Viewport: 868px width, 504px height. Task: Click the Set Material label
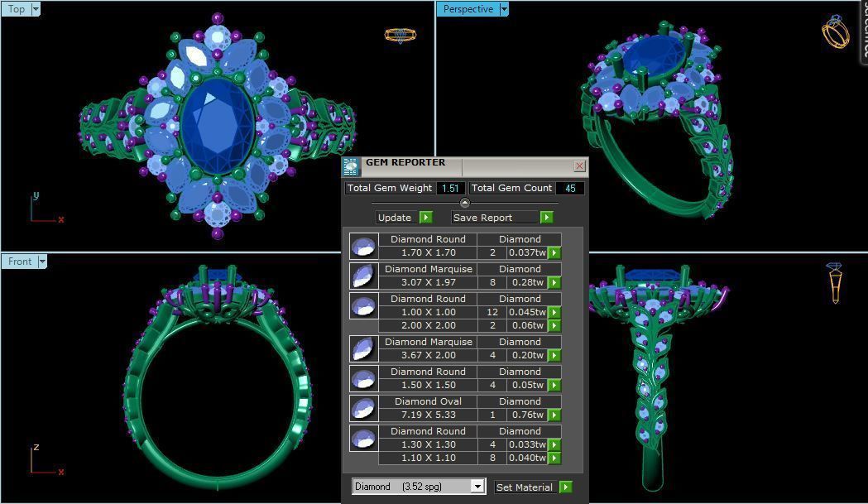point(525,487)
